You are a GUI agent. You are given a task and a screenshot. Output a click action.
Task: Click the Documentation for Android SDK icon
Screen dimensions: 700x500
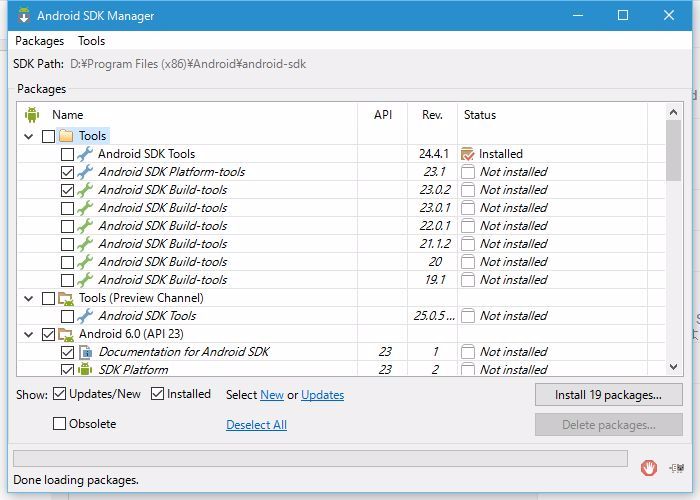point(85,352)
